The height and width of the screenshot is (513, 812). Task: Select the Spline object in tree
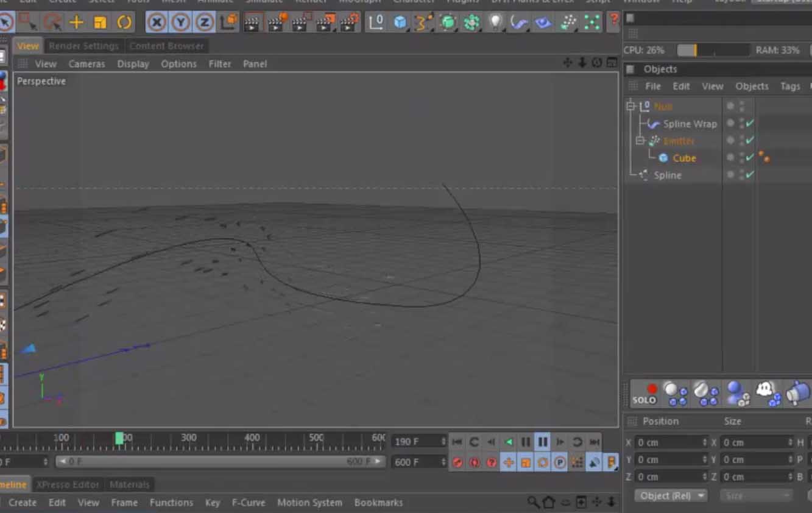tap(668, 175)
